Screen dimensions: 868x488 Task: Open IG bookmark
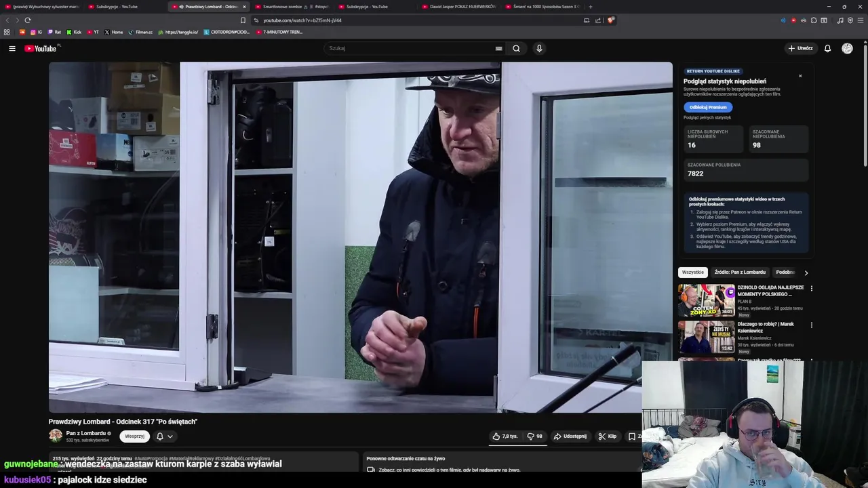click(36, 32)
